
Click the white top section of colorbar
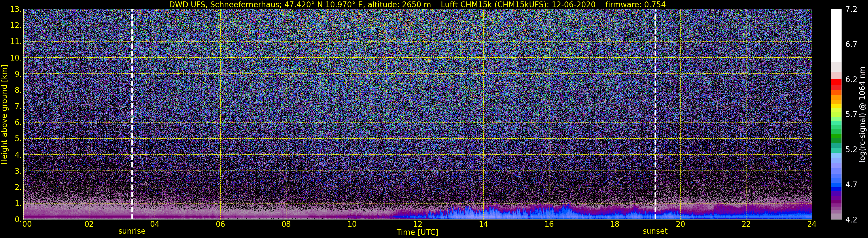point(836,35)
